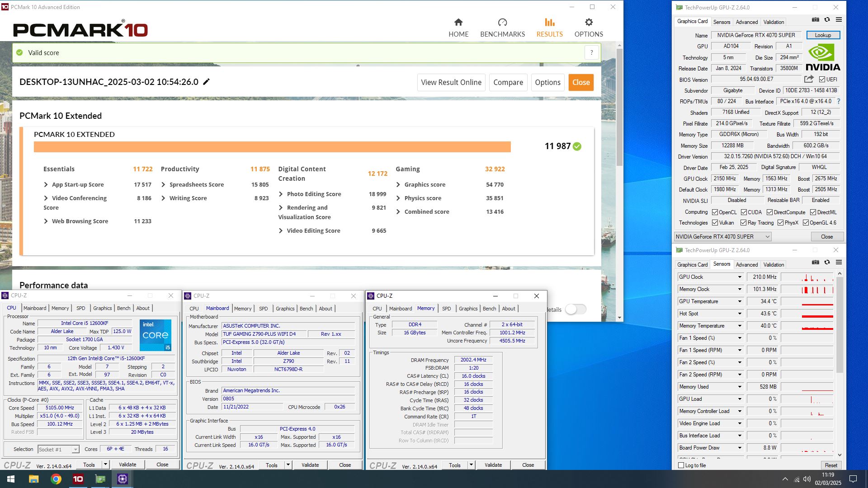Screen dimensions: 868x488
Task: Click Validate in first CPU-Z window
Action: click(x=127, y=465)
